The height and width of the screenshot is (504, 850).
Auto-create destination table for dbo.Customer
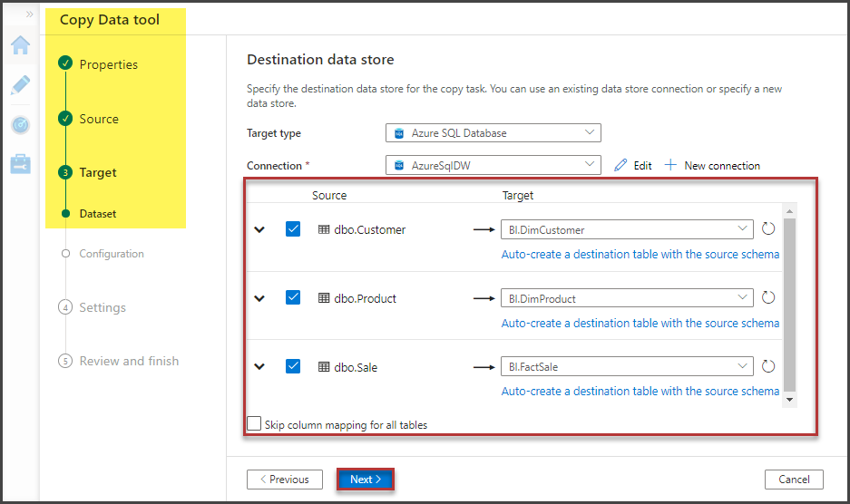640,254
